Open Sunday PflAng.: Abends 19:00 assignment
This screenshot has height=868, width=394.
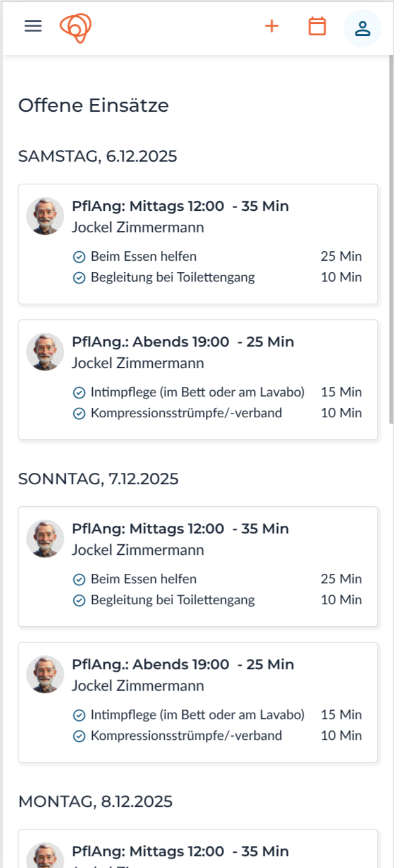[x=182, y=665]
